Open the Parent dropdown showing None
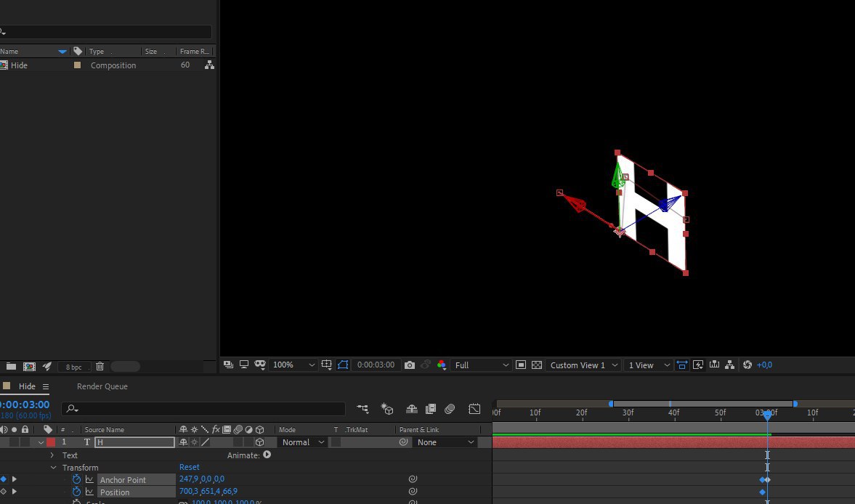The width and height of the screenshot is (855, 504). 445,442
